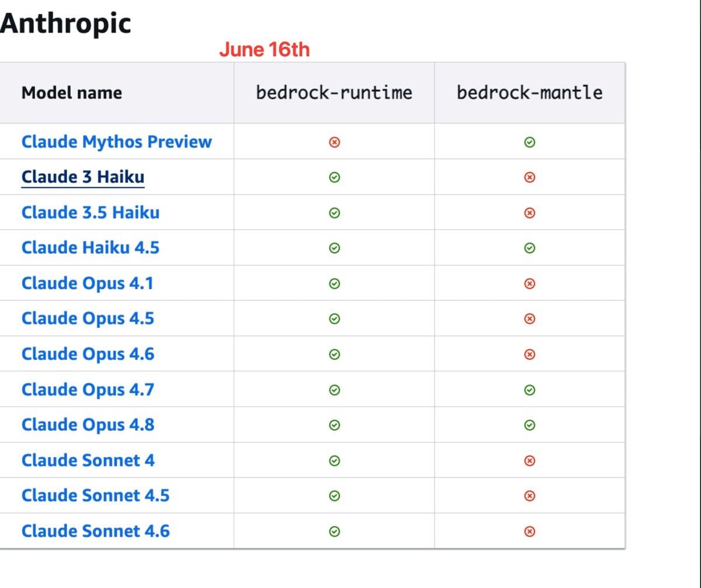
Task: Open the Claude Sonnet 4.6 link
Action: (x=95, y=531)
